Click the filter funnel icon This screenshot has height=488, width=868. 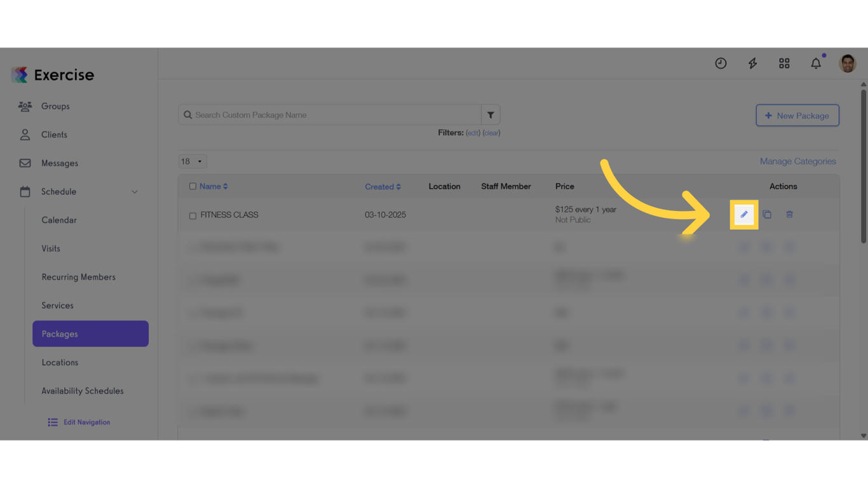(491, 115)
